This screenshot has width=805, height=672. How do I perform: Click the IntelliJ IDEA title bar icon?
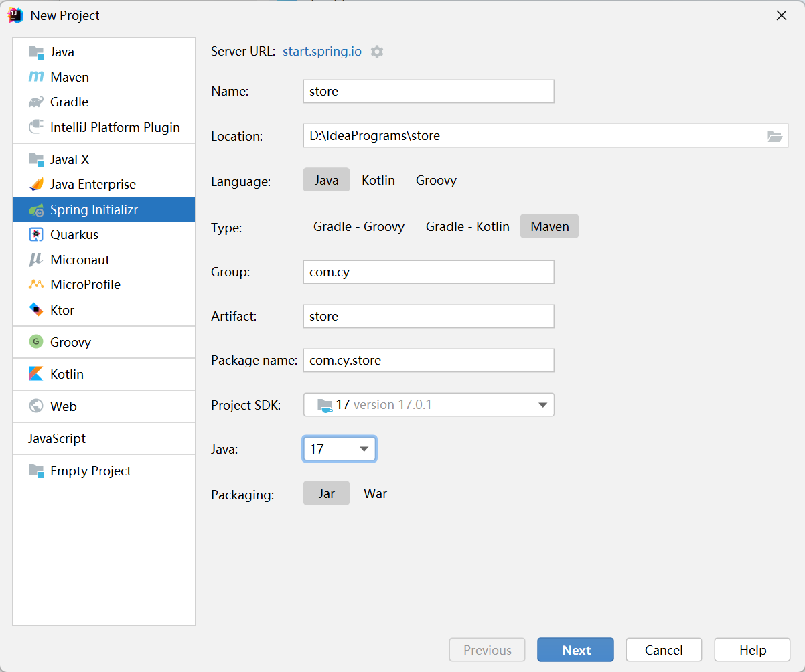click(x=15, y=15)
